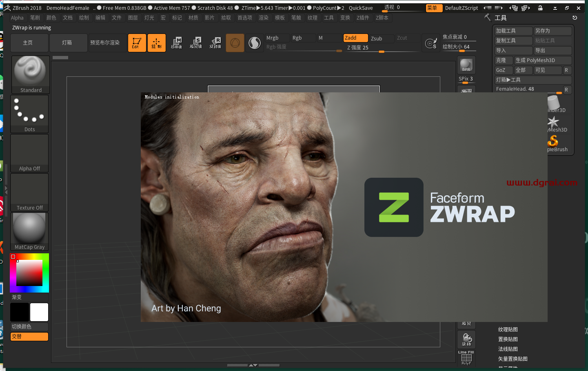Select the Cylinder3D tool thumbnail

(x=554, y=103)
